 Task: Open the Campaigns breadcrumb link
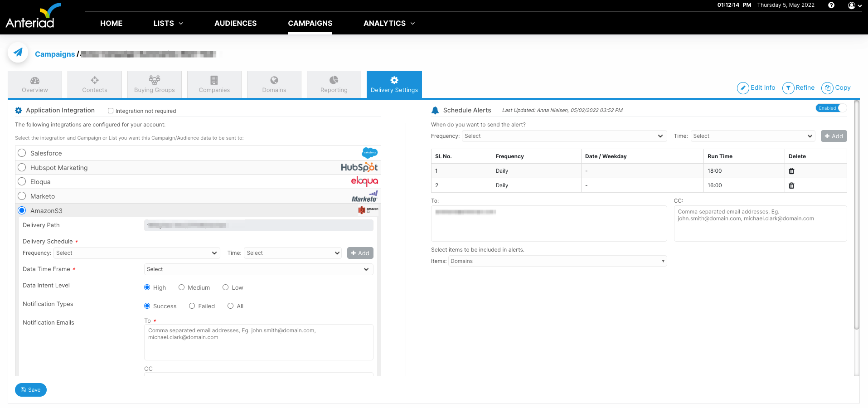point(55,54)
